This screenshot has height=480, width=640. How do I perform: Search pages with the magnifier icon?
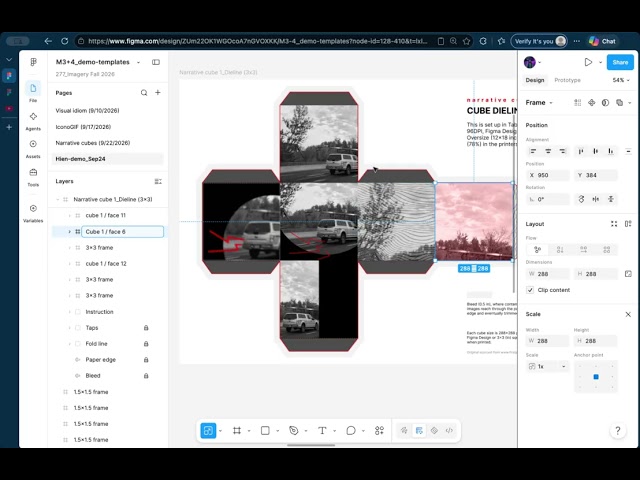point(144,93)
